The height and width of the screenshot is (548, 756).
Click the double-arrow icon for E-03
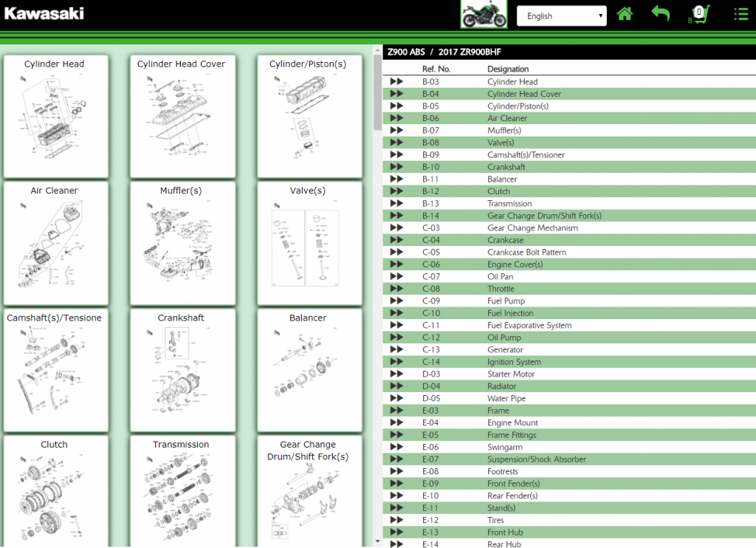[x=396, y=411]
